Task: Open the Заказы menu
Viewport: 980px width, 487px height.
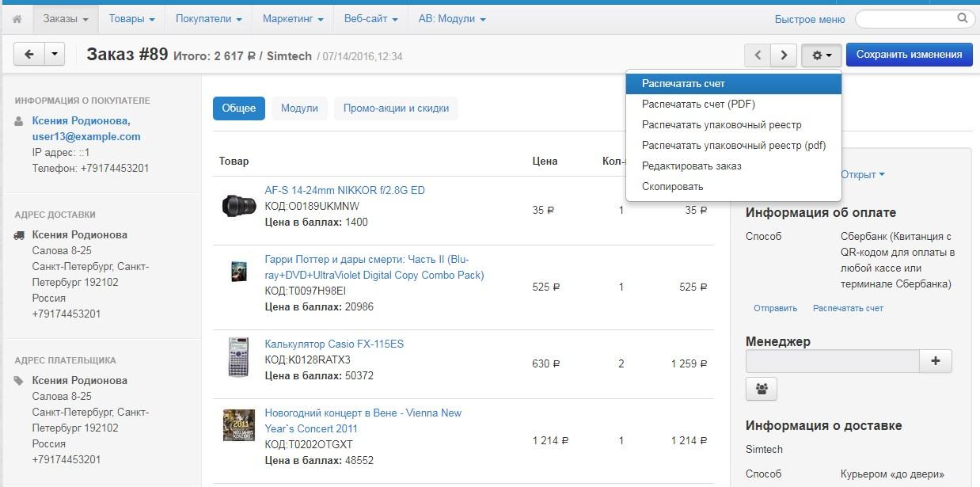Action: (66, 18)
